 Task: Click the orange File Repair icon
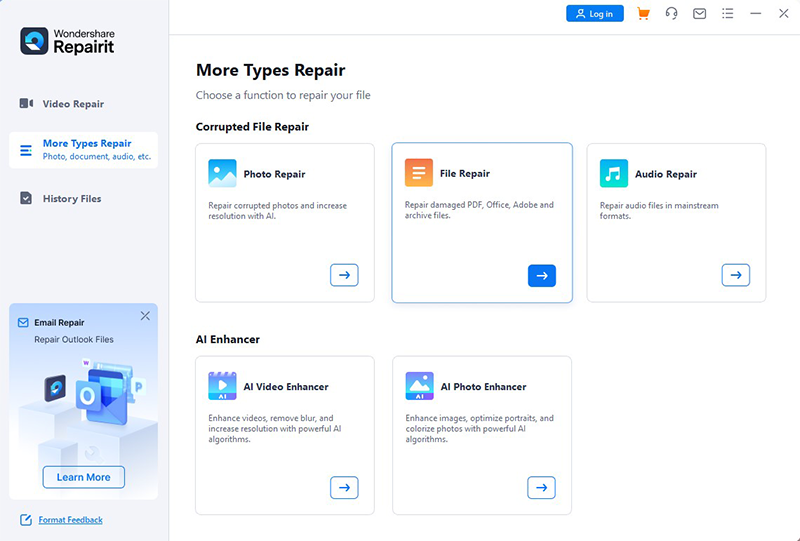pyautogui.click(x=418, y=173)
